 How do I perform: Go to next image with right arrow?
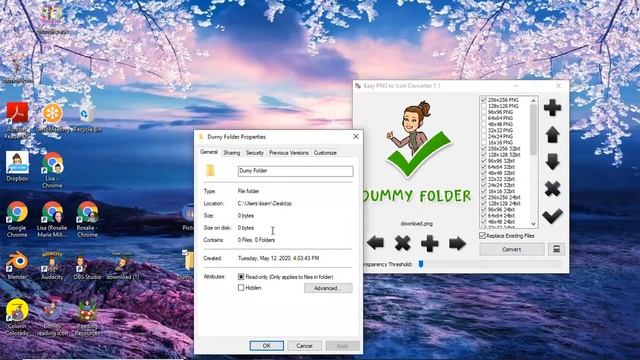pyautogui.click(x=457, y=243)
